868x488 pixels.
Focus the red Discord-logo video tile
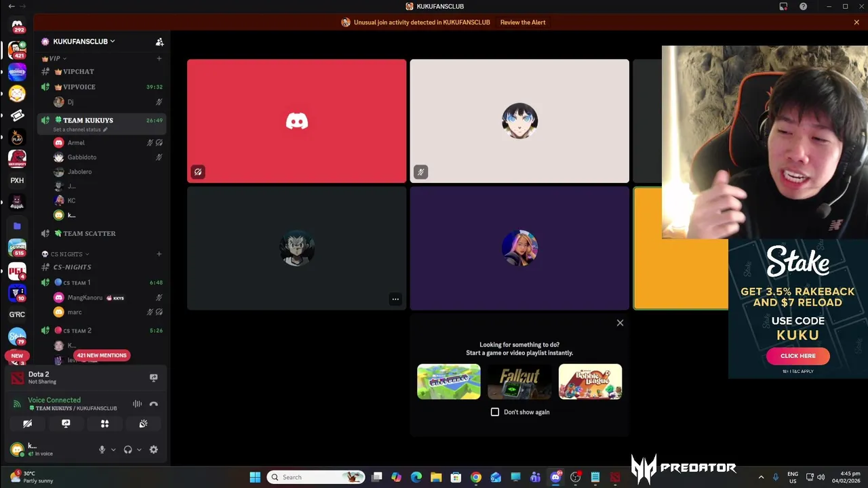tap(297, 121)
